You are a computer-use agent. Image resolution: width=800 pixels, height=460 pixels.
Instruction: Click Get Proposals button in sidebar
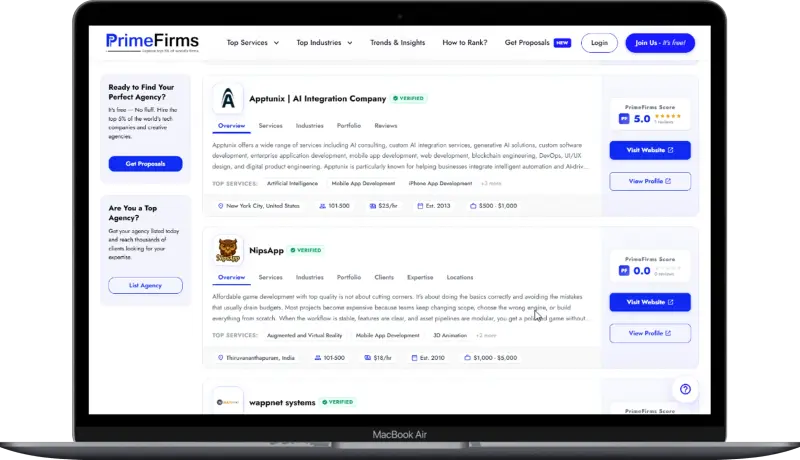tap(145, 164)
